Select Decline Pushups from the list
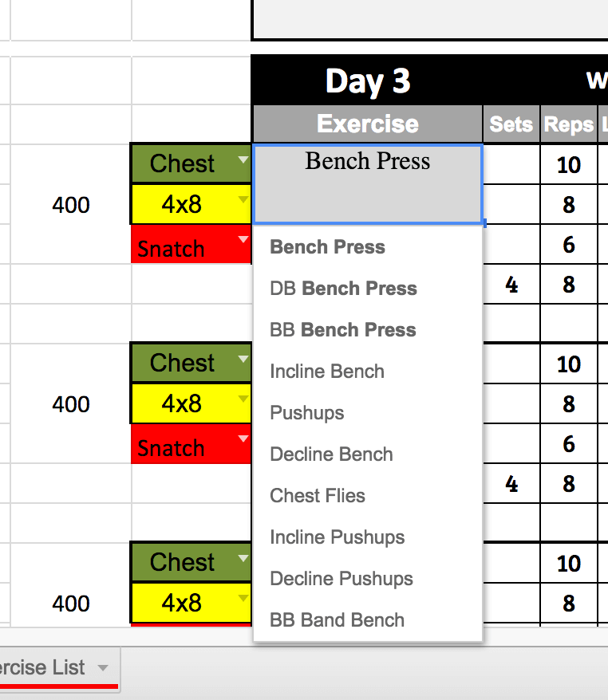The image size is (608, 700). (x=342, y=579)
